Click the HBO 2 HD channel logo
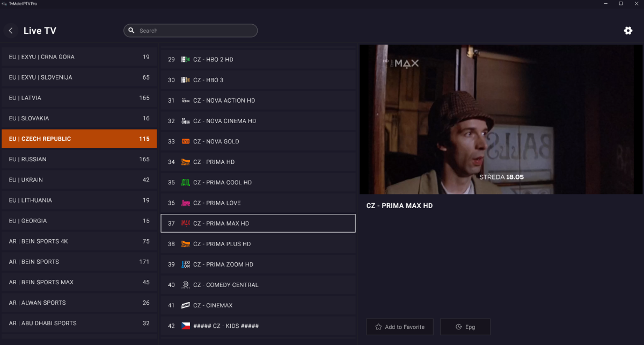This screenshot has height=345, width=644. click(186, 60)
